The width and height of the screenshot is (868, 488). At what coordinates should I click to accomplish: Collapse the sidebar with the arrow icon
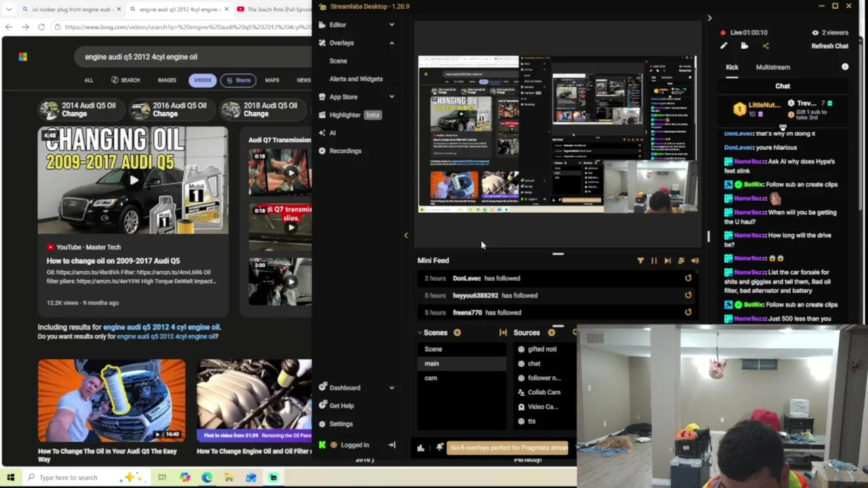(x=391, y=445)
